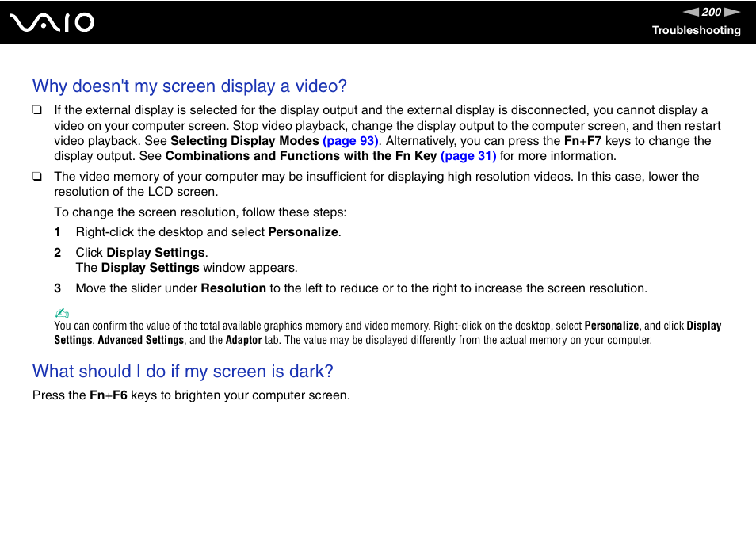Go to previous page using left arrow
756x534 pixels.
click(691, 12)
